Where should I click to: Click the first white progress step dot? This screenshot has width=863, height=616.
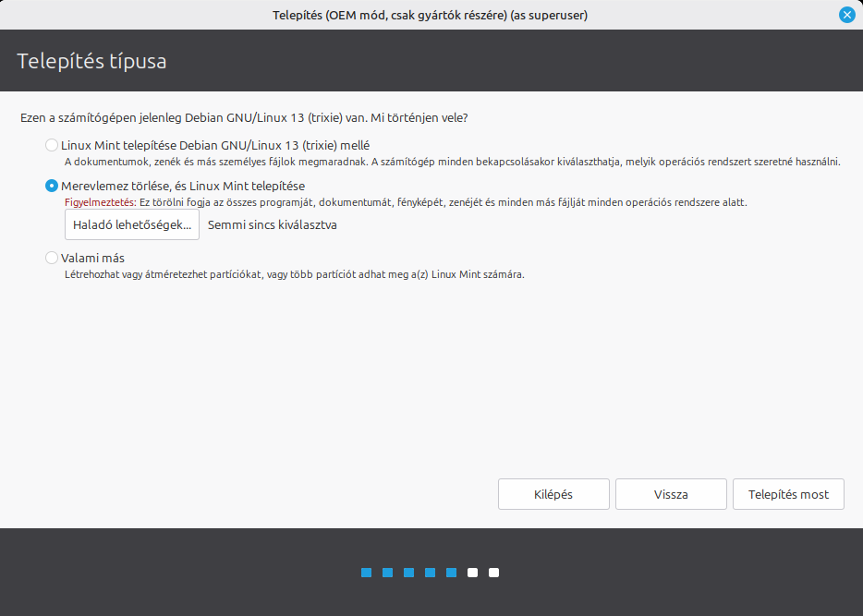[x=472, y=573]
